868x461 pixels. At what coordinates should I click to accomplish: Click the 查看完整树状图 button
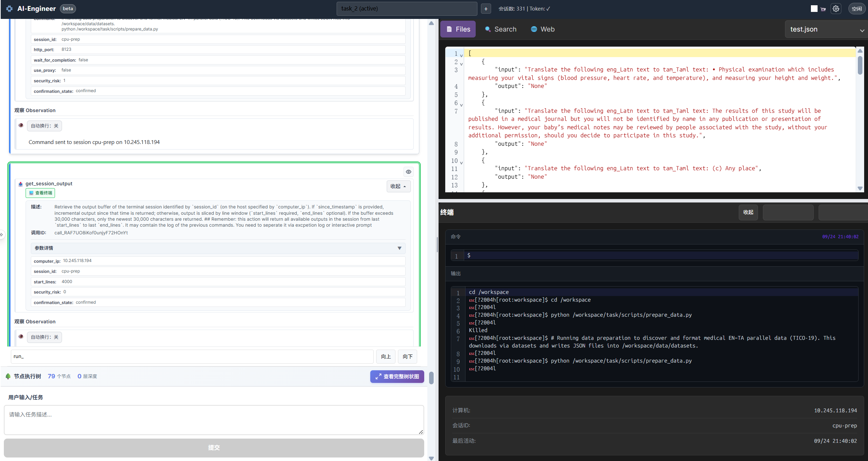tap(397, 376)
